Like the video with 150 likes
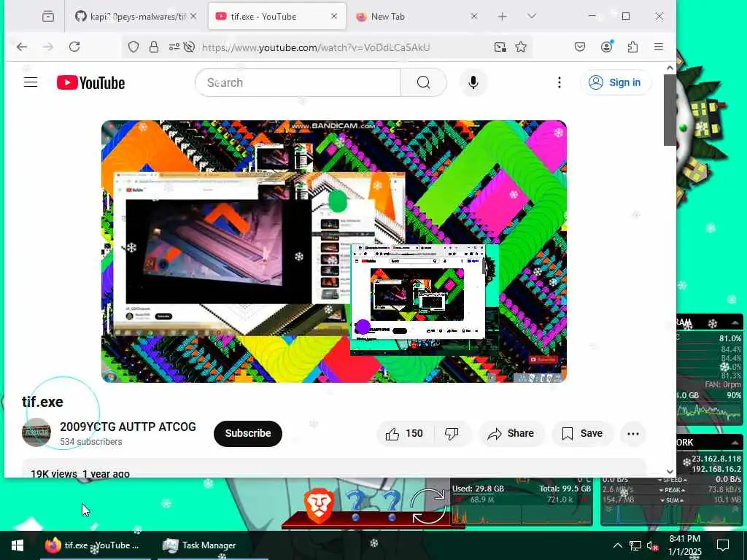Screen dimensions: 747x560 [x=405, y=433]
